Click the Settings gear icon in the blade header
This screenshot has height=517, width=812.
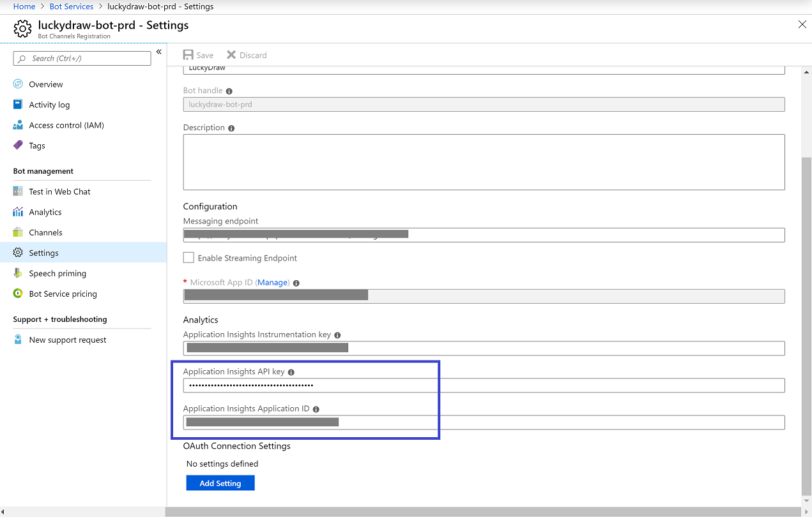[x=22, y=29]
